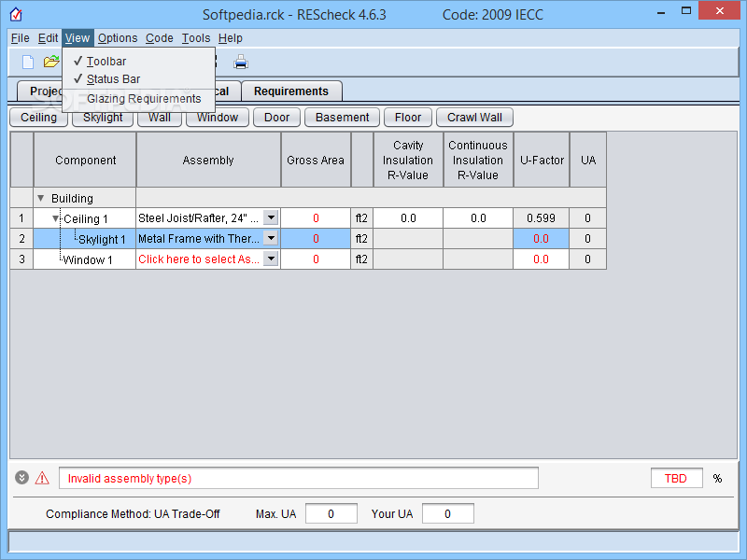The image size is (747, 560).
Task: Click the 'Invalid assembly type(s)' message field
Action: tap(299, 478)
